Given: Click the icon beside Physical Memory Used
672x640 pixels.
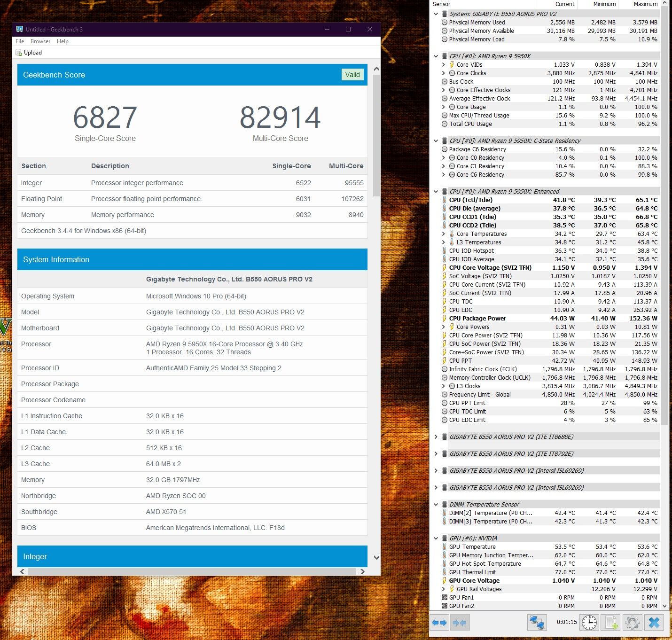Looking at the screenshot, I should [445, 22].
